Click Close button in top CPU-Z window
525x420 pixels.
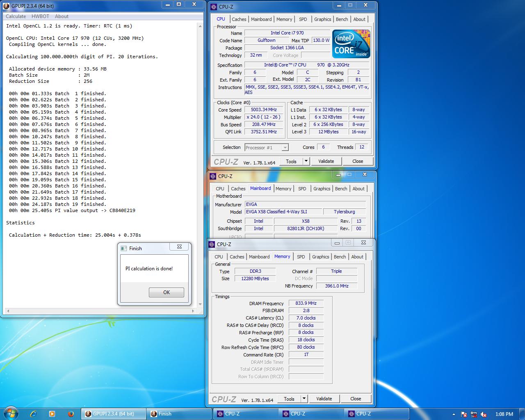[x=358, y=161]
